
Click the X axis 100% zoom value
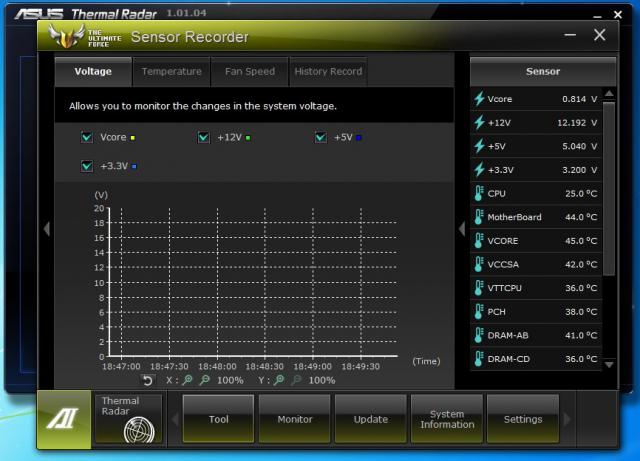click(230, 381)
